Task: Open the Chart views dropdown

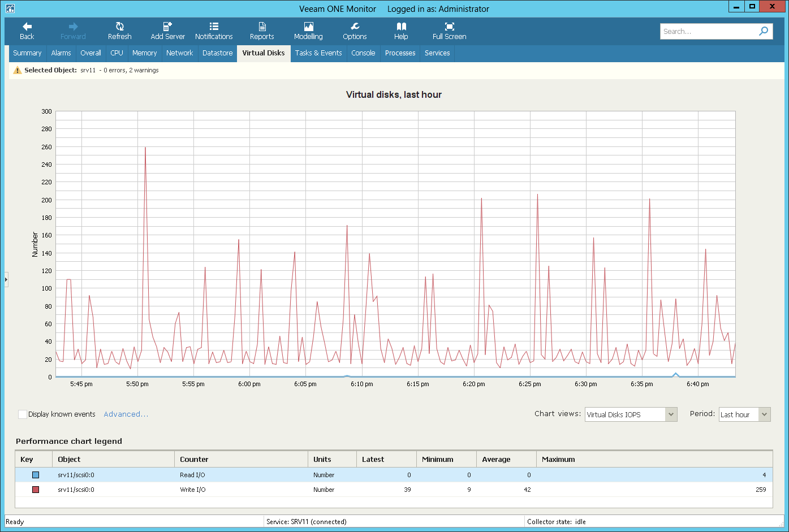Action: tap(631, 414)
